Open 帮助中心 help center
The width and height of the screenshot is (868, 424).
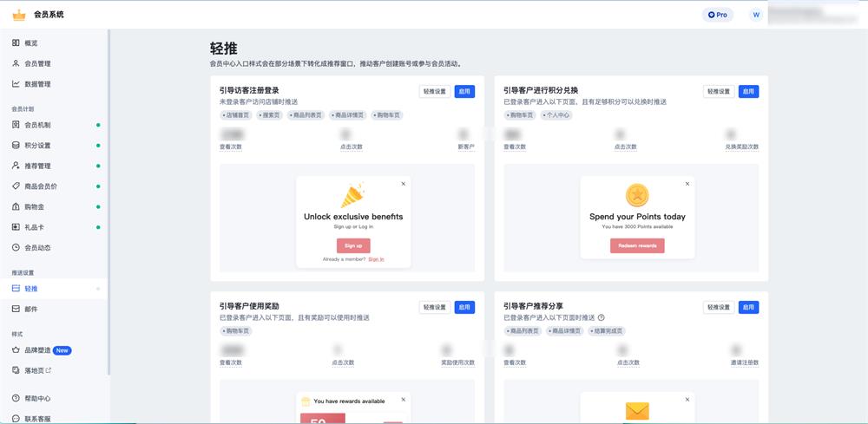tap(37, 399)
